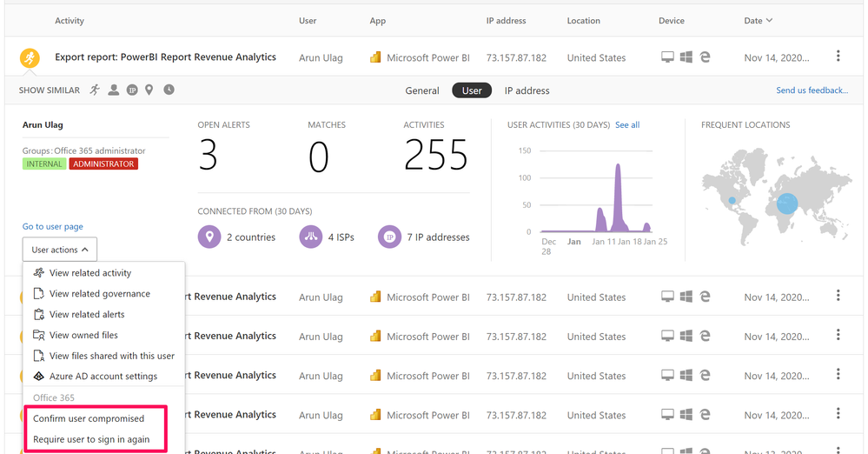Click Edge browser icon in first row
The height and width of the screenshot is (454, 868).
(705, 57)
